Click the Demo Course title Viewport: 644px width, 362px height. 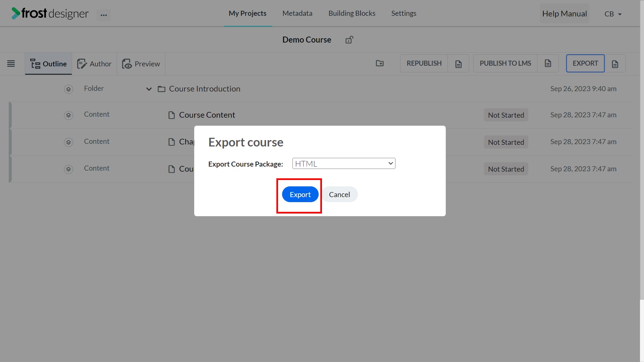pos(307,40)
